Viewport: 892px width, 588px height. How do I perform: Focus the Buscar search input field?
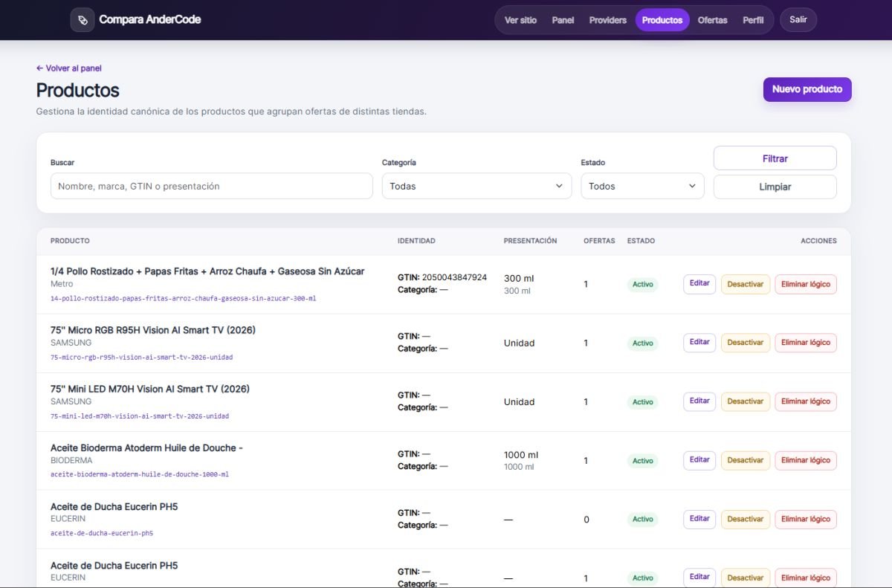pyautogui.click(x=211, y=186)
